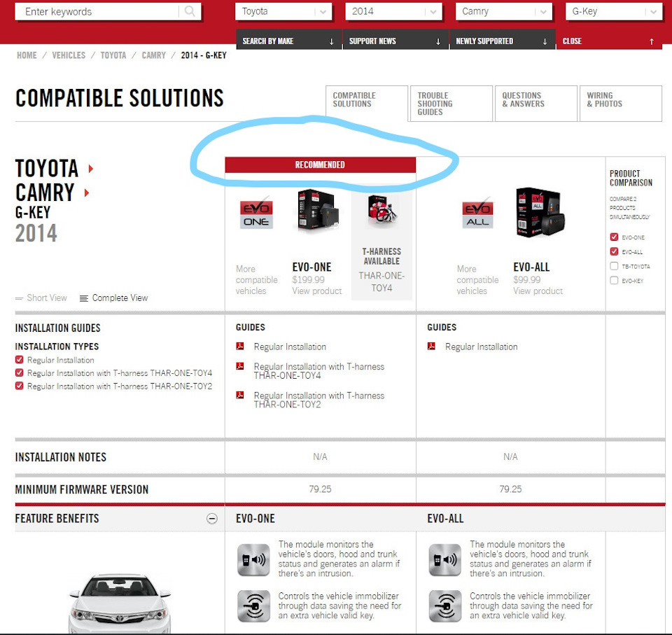Click the red arrow beside TOYOTA heading
Screen dimensions: 672x635
pyautogui.click(x=90, y=169)
